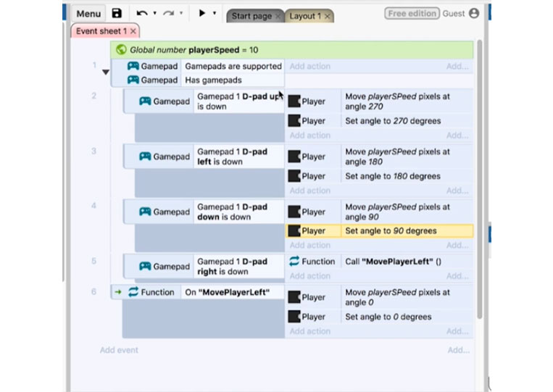Click Gamepad icon in D-pad down event
Screen dimensions: 553x392
145,212
